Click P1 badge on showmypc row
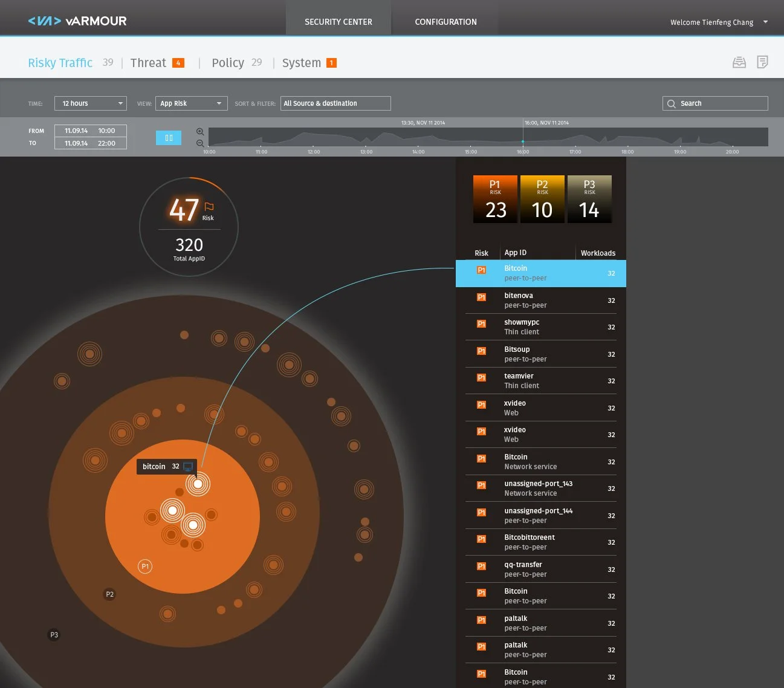This screenshot has width=784, height=688. click(x=481, y=324)
